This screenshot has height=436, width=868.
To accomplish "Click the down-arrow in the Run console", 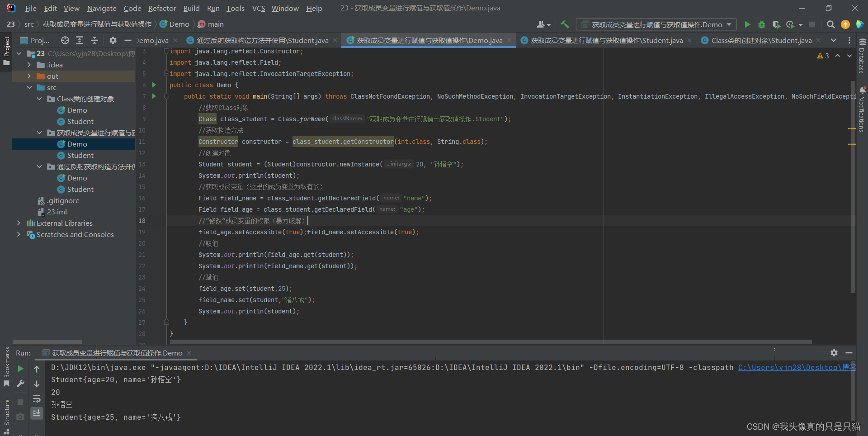I will 37,384.
